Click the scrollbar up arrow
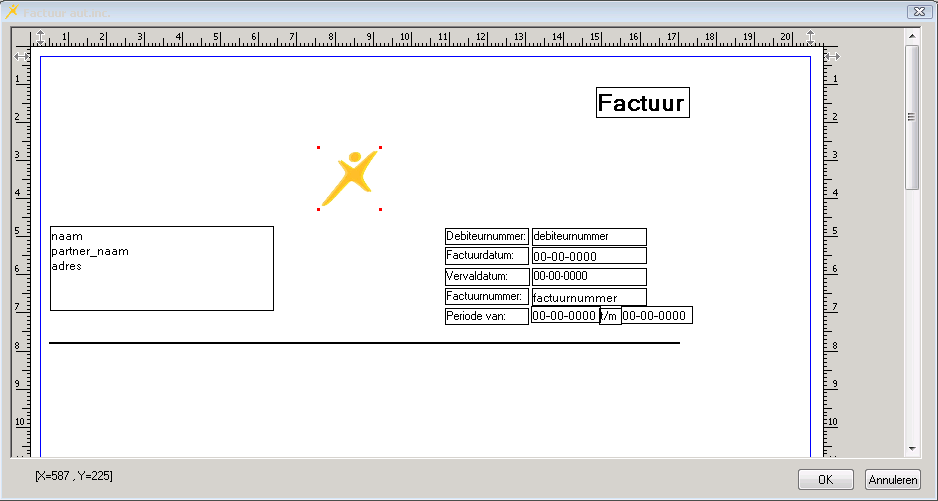The height and width of the screenshot is (501, 938). pyautogui.click(x=911, y=35)
